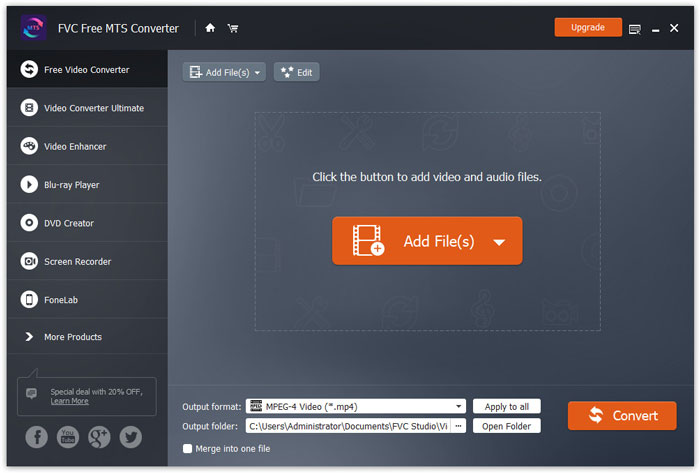Open the YouTube social icon
Screen dimensions: 700x473
[68, 436]
